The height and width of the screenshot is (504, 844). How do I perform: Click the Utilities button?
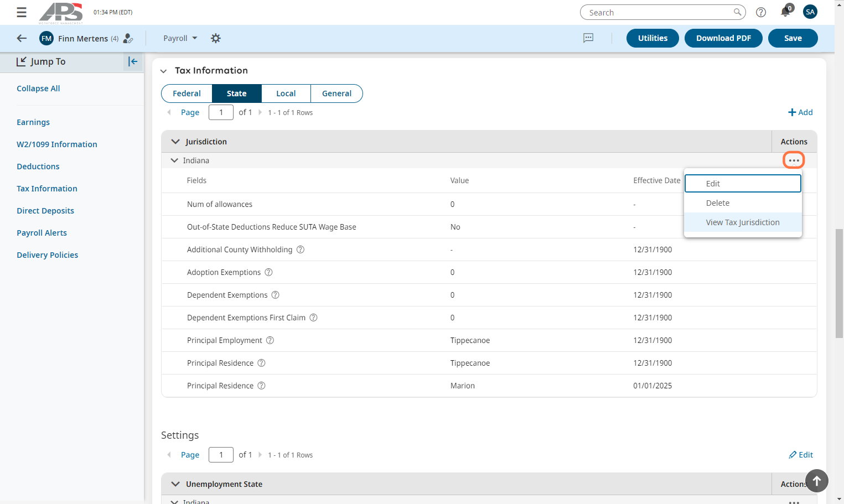[653, 38]
